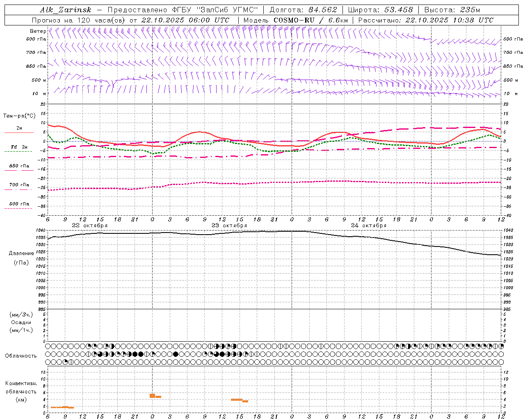
Task: Click the 850 гПа wind level label on the right
Action: (x=513, y=66)
